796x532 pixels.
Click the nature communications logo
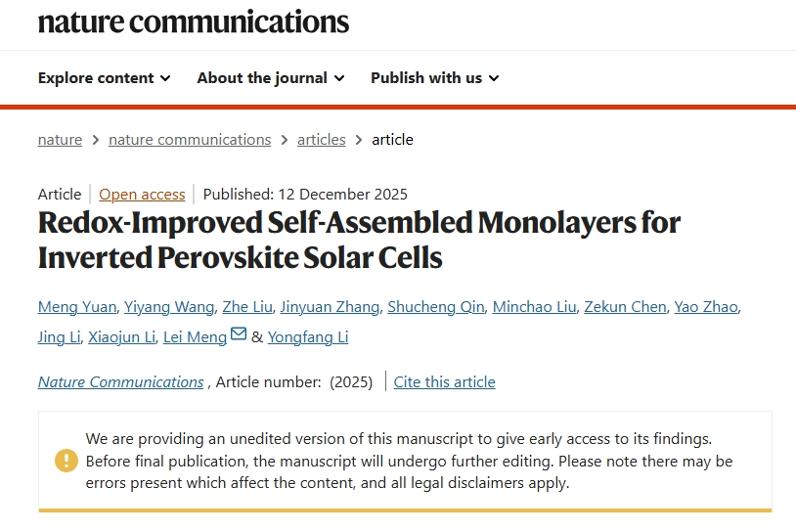coord(193,22)
